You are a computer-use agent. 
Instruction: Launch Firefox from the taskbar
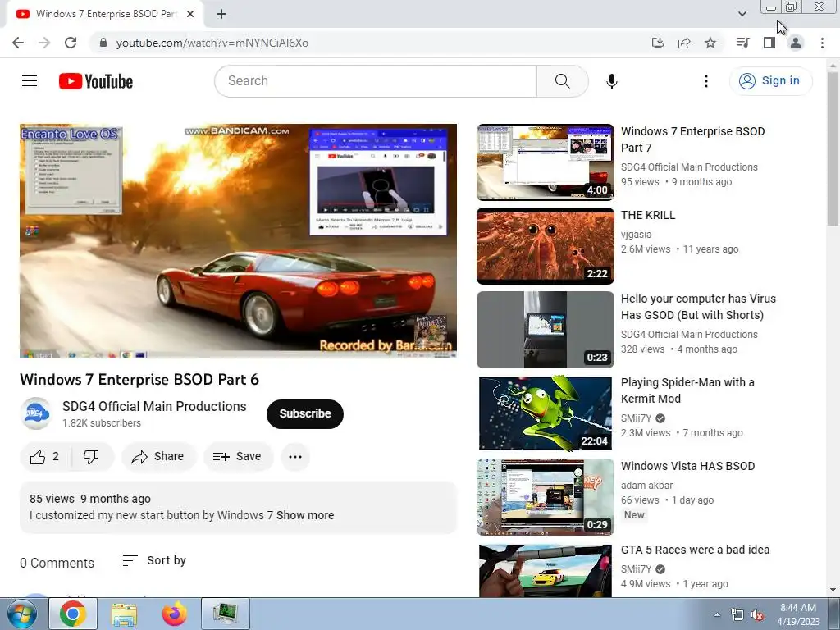(x=174, y=614)
